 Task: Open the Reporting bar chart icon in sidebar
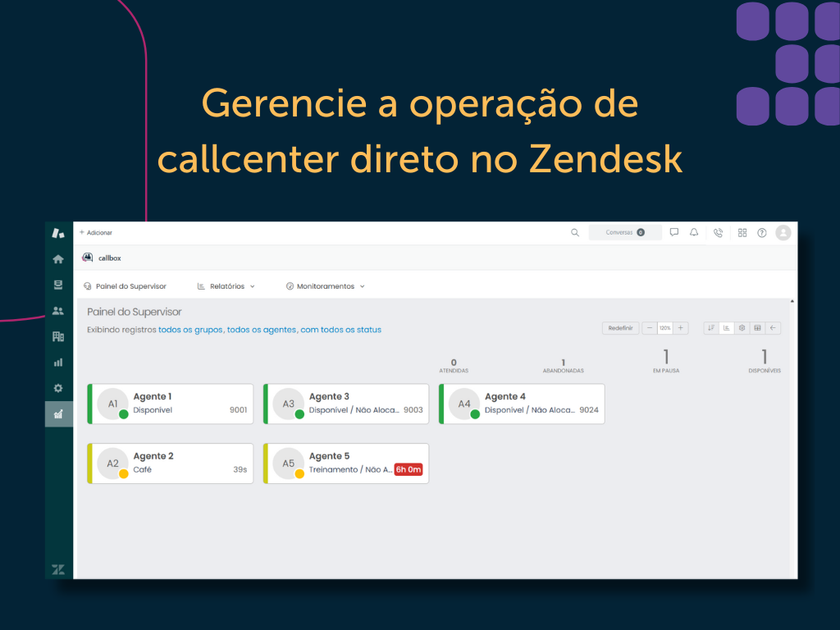click(x=58, y=363)
